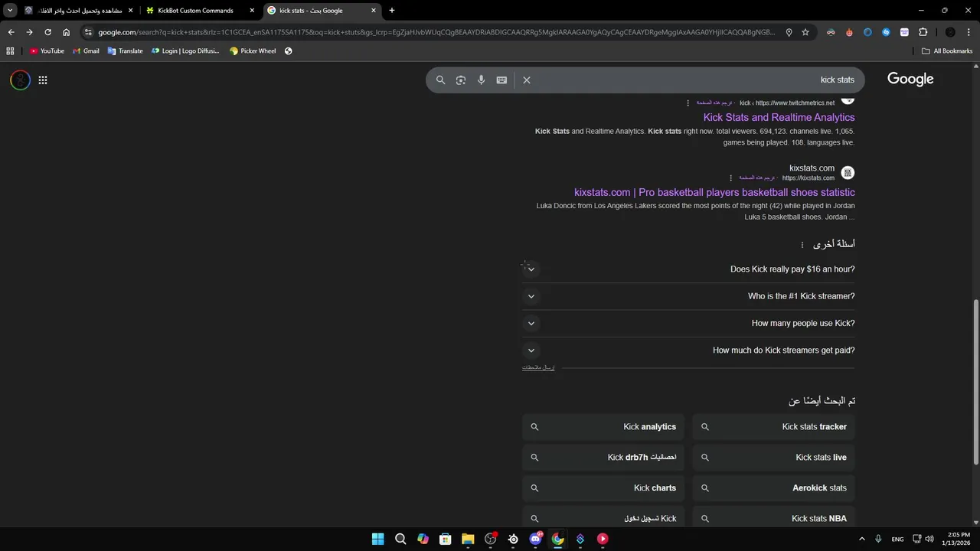
Task: Open the on-screen keyboard icon in search box
Action: pyautogui.click(x=501, y=80)
